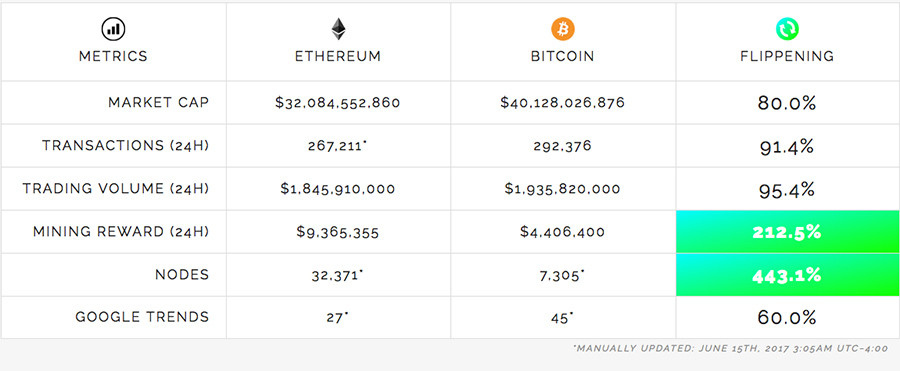Click the MINING REWARD (24H) row label
This screenshot has height=371, width=900.
[x=121, y=231]
